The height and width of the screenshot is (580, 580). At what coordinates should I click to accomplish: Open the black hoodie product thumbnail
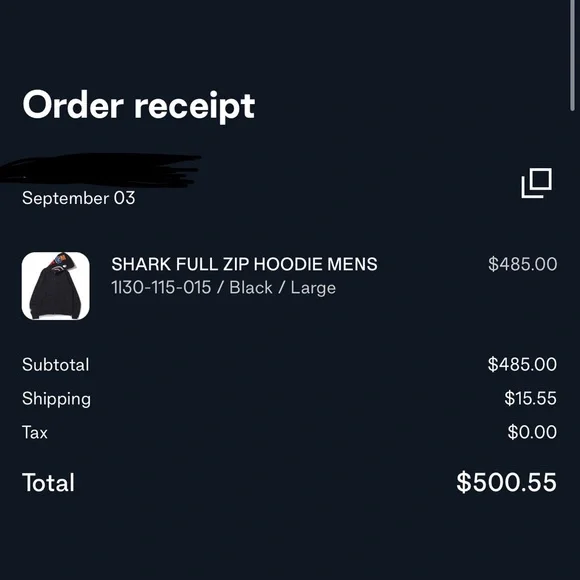[55, 286]
